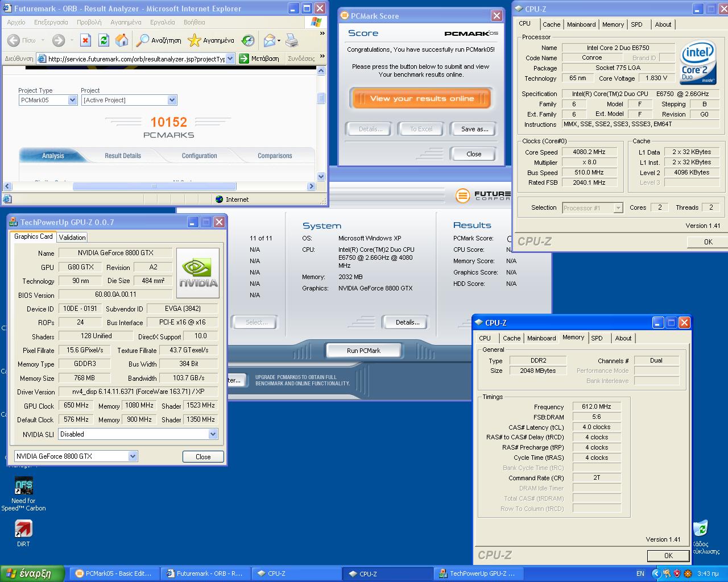The width and height of the screenshot is (728, 582).
Task: Open the SPD tab in memory CPU-Z window
Action: point(597,338)
